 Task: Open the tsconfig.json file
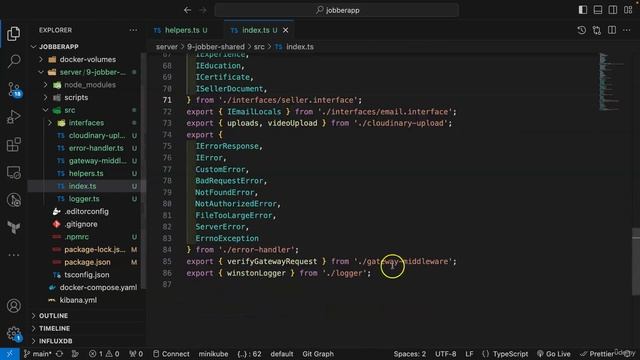pos(87,275)
